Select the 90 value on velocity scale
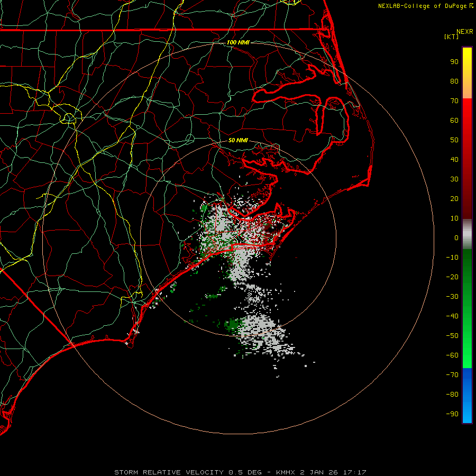 coord(454,62)
